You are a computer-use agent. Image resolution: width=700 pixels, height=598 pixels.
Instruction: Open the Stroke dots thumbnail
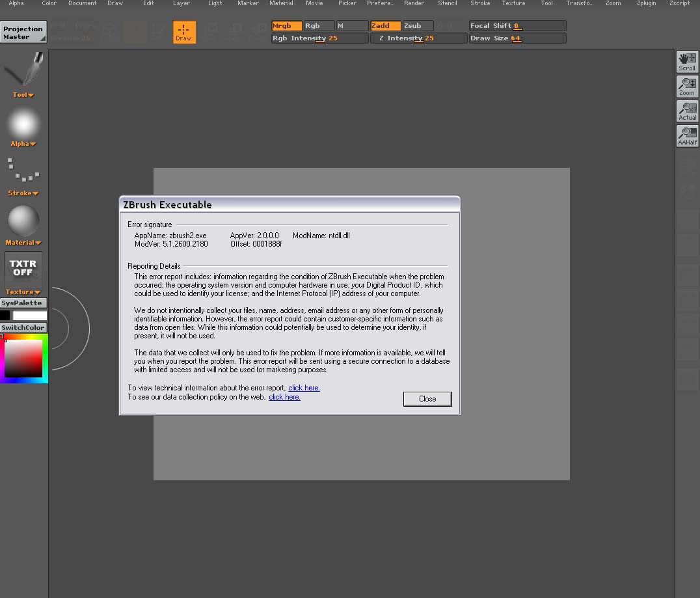pyautogui.click(x=23, y=170)
